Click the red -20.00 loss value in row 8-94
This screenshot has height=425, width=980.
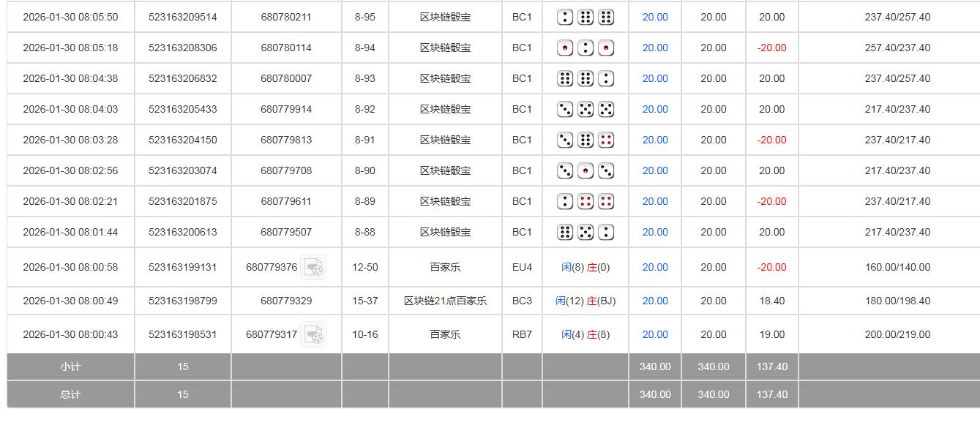pos(771,48)
